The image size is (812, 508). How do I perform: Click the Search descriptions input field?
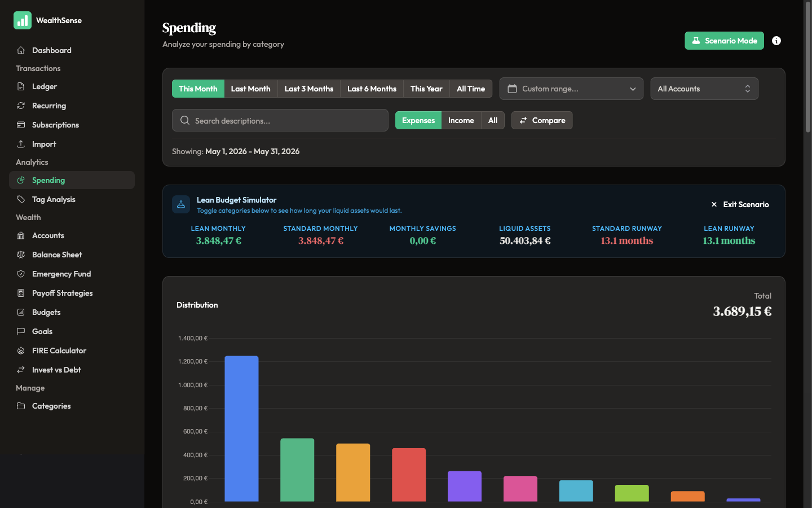pos(280,120)
